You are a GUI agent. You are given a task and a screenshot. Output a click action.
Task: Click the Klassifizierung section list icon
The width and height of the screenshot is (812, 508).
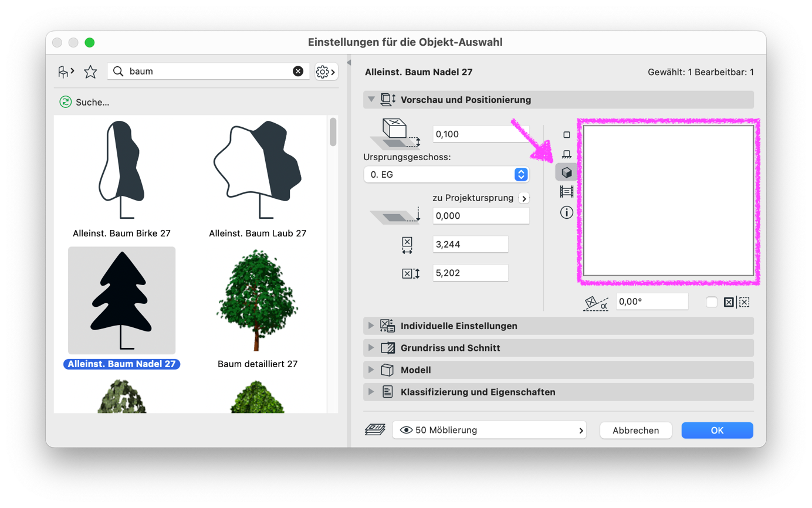click(x=387, y=392)
